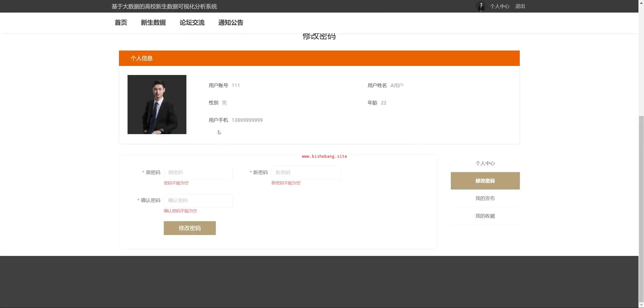Open 个人中心 link in top bar
The height and width of the screenshot is (308, 644).
point(500,6)
